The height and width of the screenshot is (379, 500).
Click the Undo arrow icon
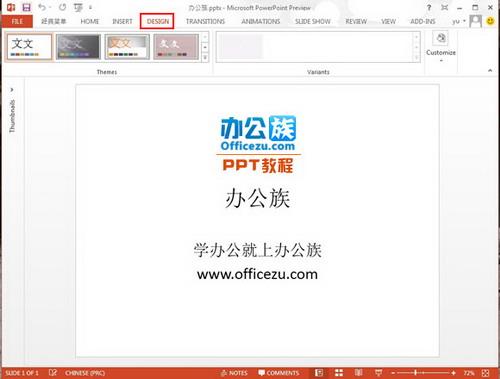pos(42,7)
